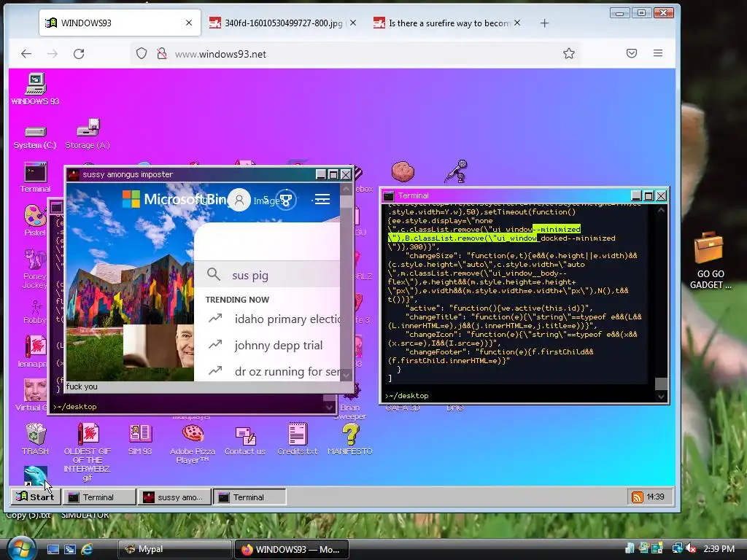This screenshot has height=560, width=747.
Task: Click the Microsoft Bing logo
Action: [x=174, y=199]
